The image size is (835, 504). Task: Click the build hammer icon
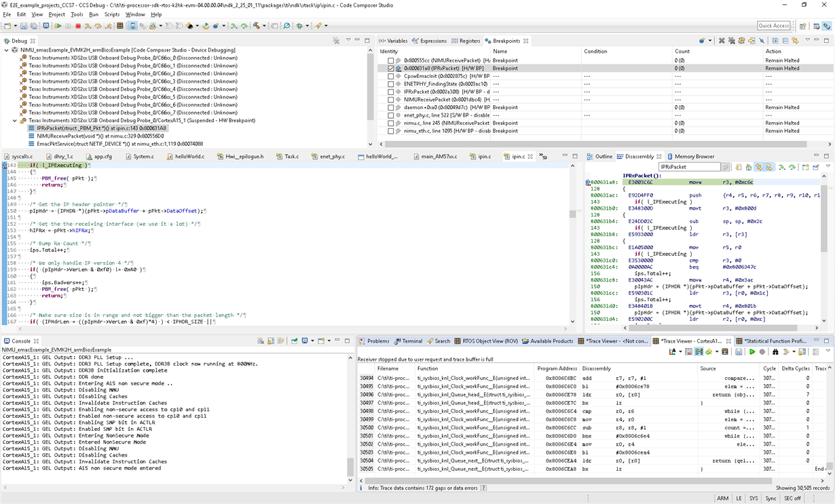tap(257, 26)
